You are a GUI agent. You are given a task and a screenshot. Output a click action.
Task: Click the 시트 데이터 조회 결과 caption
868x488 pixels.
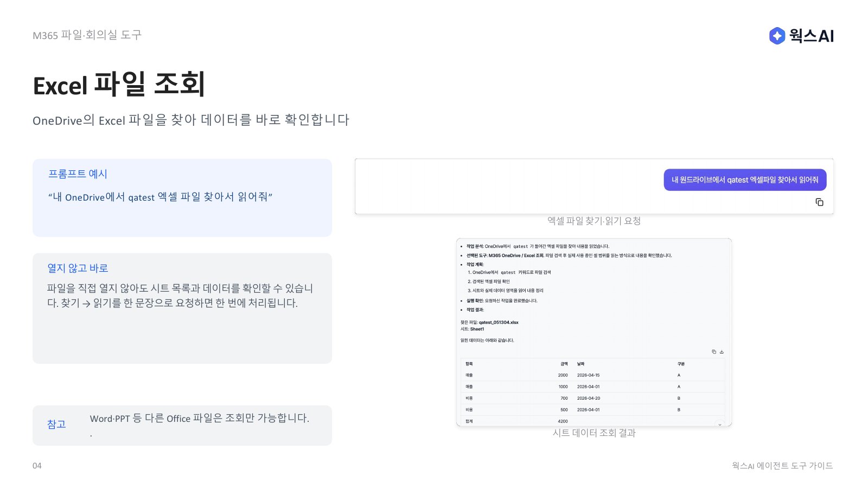(594, 433)
